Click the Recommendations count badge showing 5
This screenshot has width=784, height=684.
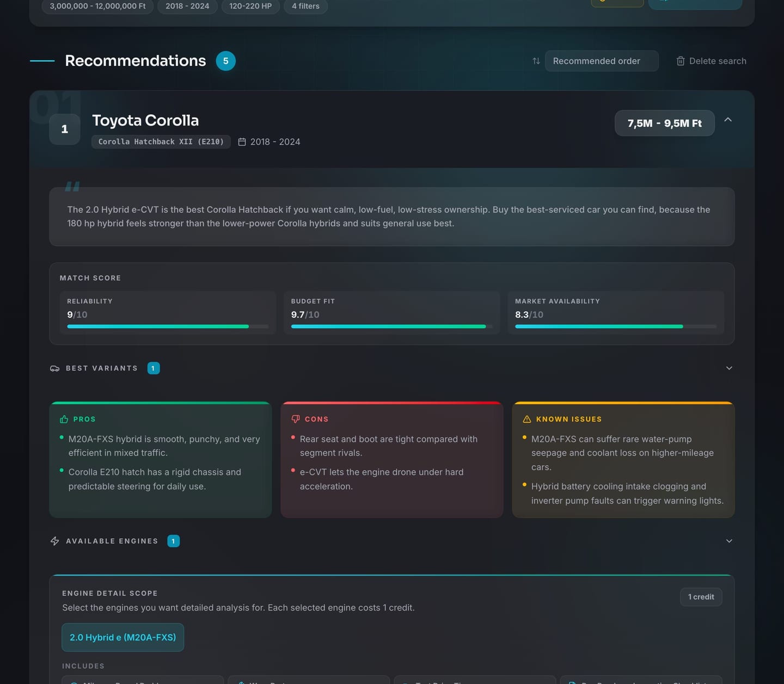point(226,61)
